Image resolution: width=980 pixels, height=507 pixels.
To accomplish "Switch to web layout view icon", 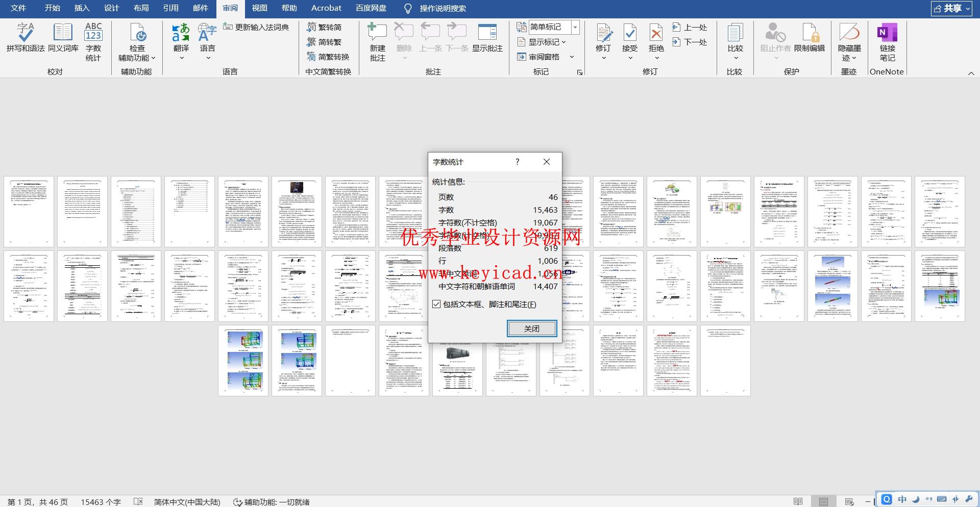I will coord(849,502).
